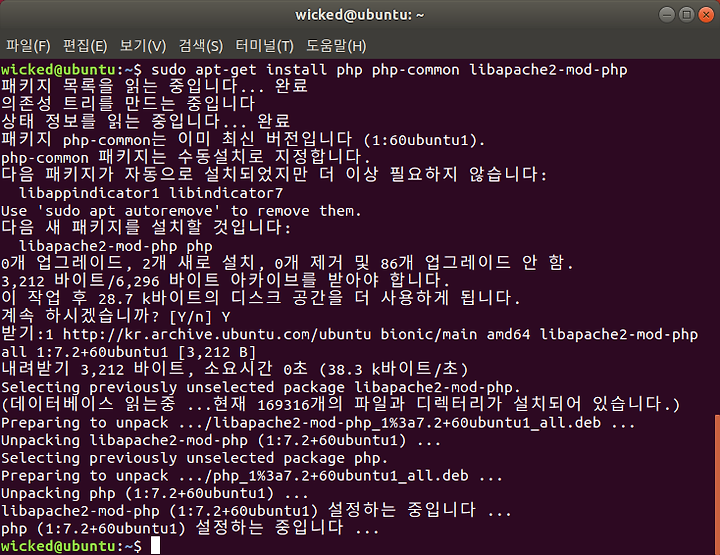Click the '상태 정보를 읽는 중입니다... 완료' line
Screen dimensions: 720x555
click(x=146, y=122)
